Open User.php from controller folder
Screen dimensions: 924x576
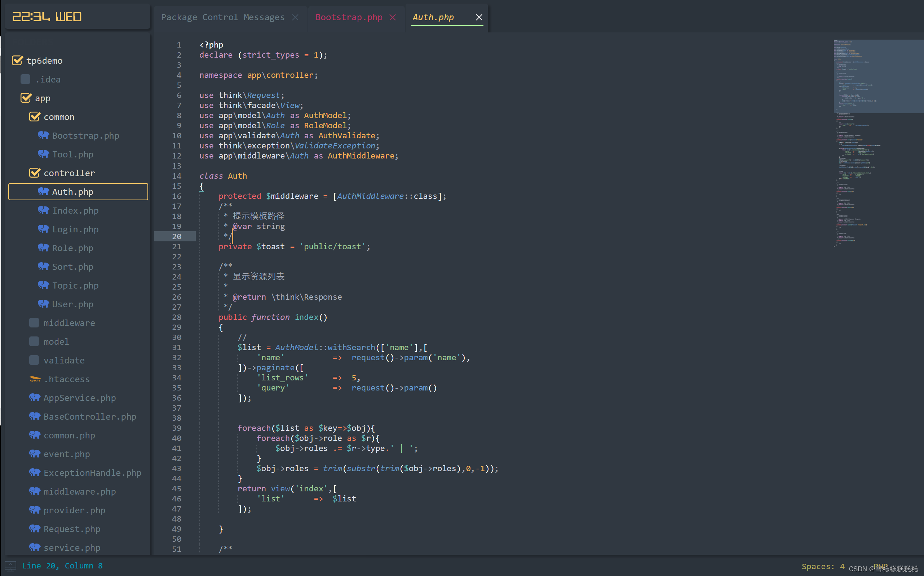click(72, 304)
